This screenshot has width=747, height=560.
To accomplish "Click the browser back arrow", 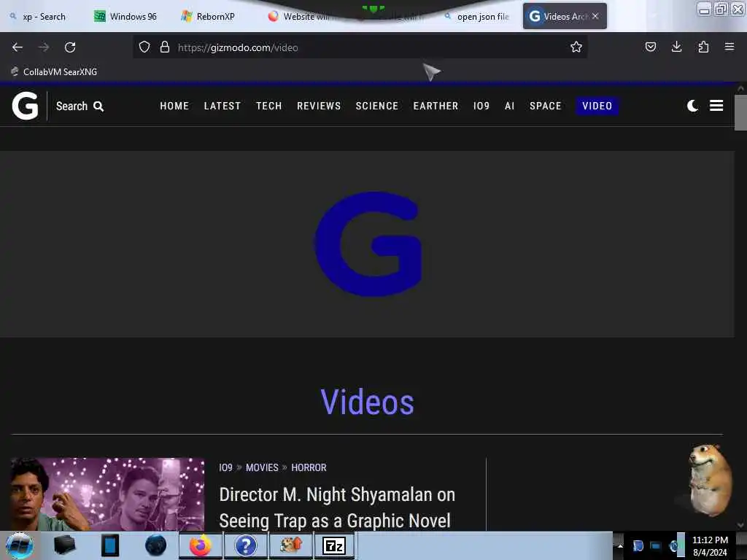I will coord(18,47).
